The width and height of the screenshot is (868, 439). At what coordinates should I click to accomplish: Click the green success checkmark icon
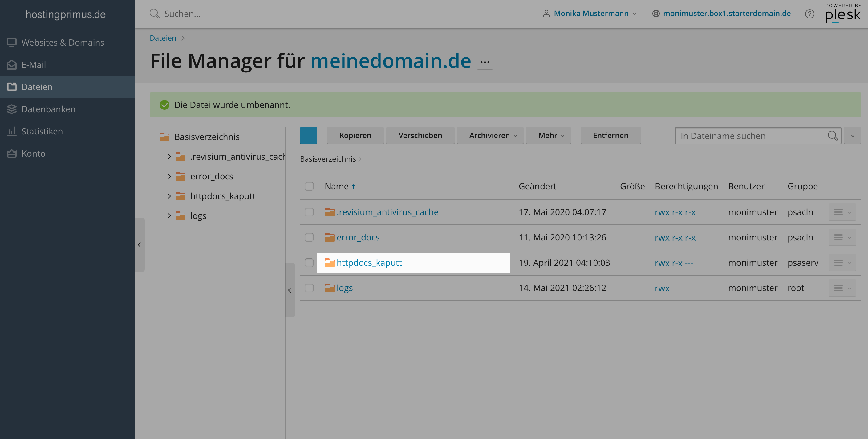coord(164,105)
